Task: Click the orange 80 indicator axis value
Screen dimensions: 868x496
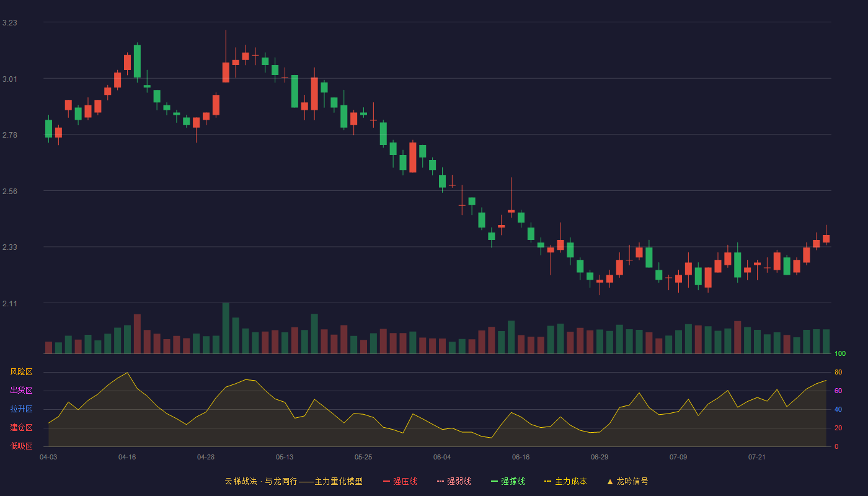Action: click(838, 372)
